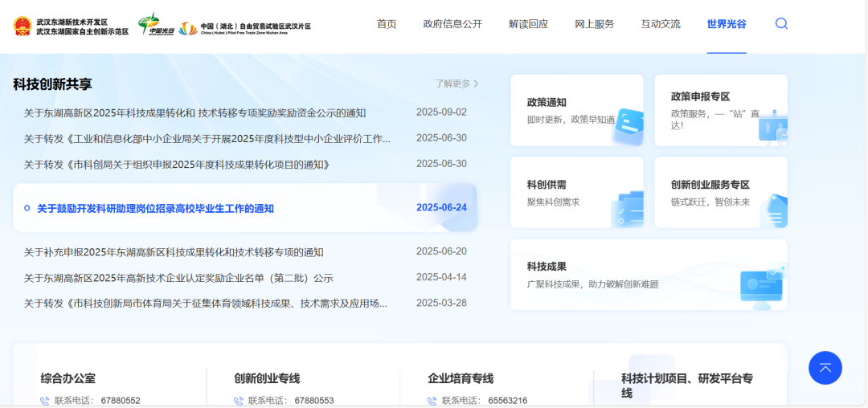The image size is (868, 408).
Task: Click the 政策申报专区 card icon
Action: click(772, 127)
